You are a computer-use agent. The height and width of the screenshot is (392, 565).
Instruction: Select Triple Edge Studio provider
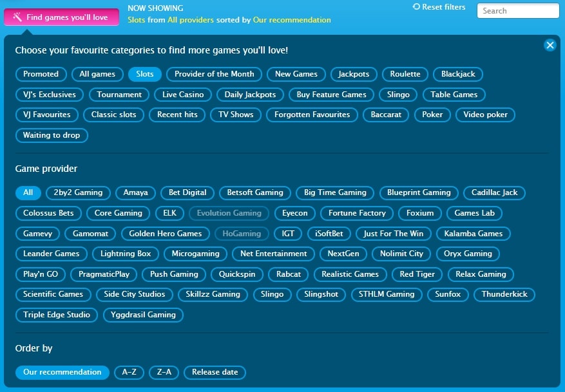point(57,315)
